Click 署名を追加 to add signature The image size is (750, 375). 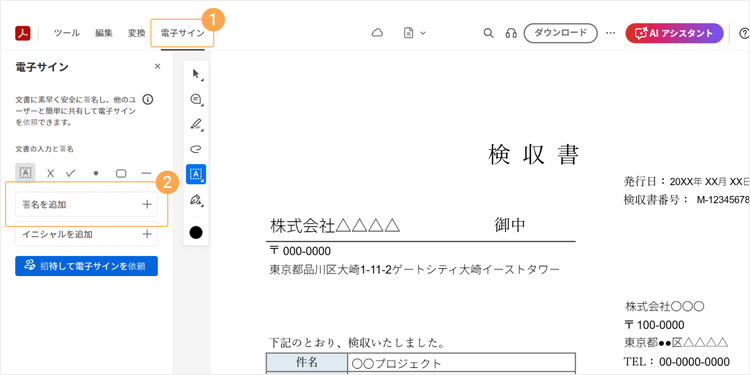[x=87, y=204]
